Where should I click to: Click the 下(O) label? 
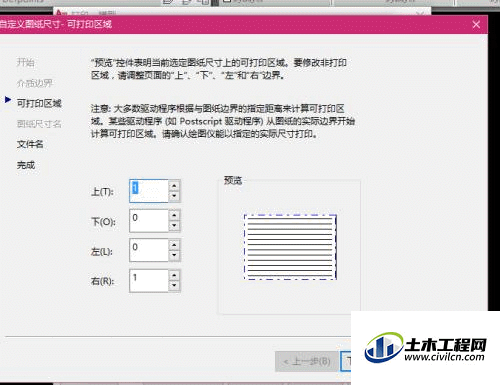(x=103, y=222)
